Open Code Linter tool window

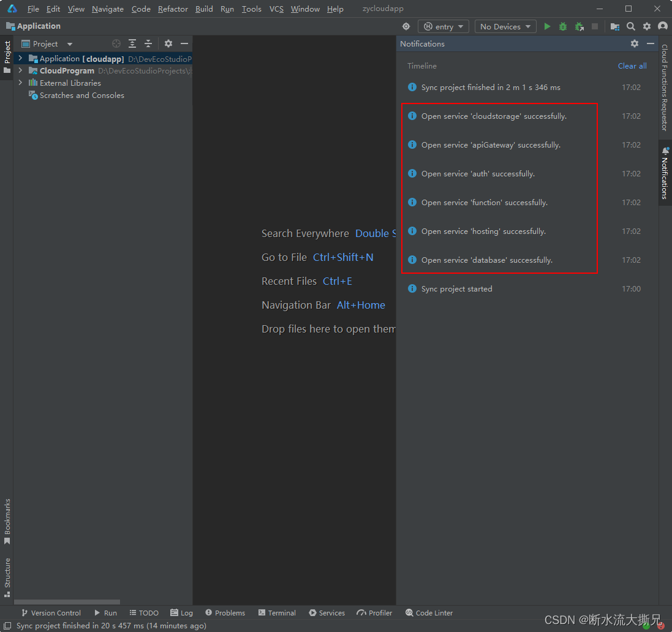click(x=429, y=612)
